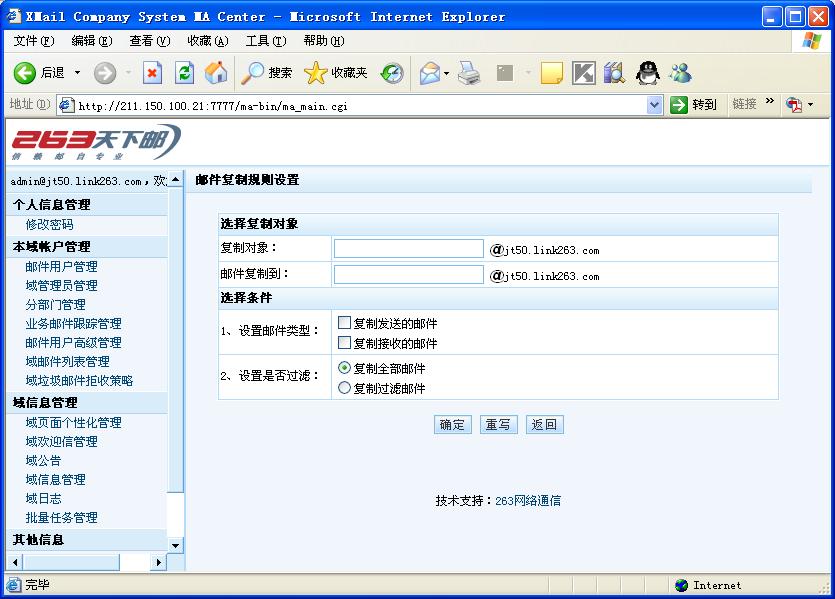Screen dimensions: 835x599
Task: Expand the address bar URL dropdown
Action: coord(655,105)
